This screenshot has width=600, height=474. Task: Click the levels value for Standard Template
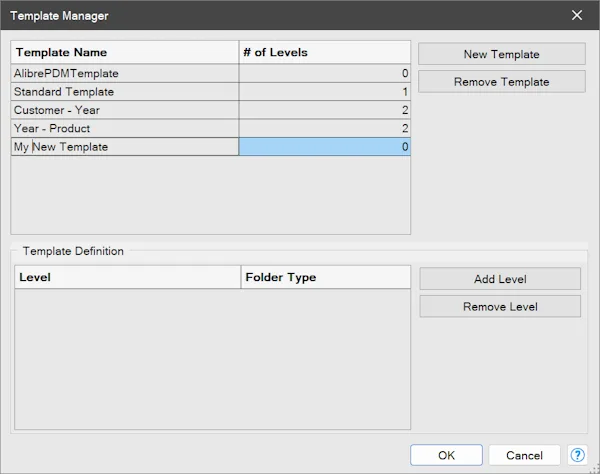pyautogui.click(x=324, y=91)
